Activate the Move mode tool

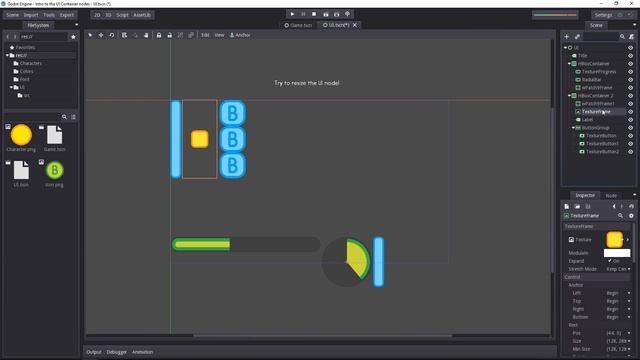tap(101, 35)
